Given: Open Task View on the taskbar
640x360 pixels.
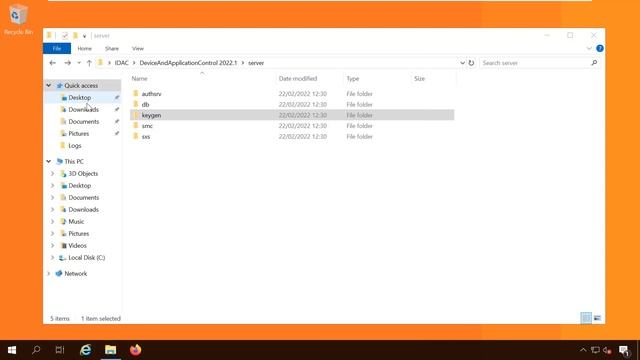Looking at the screenshot, I should [x=60, y=350].
